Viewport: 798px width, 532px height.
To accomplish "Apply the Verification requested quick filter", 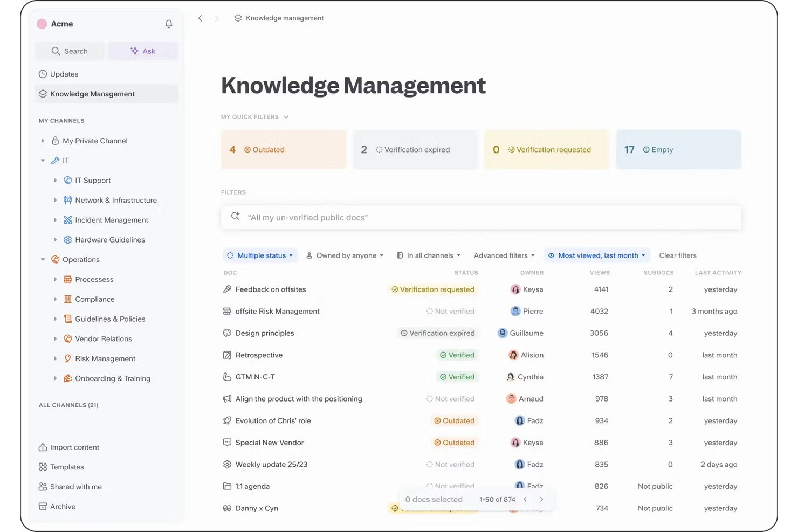I will click(x=547, y=149).
